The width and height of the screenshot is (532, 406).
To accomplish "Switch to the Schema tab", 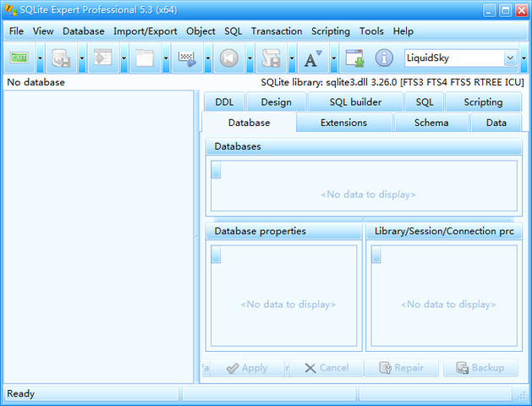I will point(431,123).
